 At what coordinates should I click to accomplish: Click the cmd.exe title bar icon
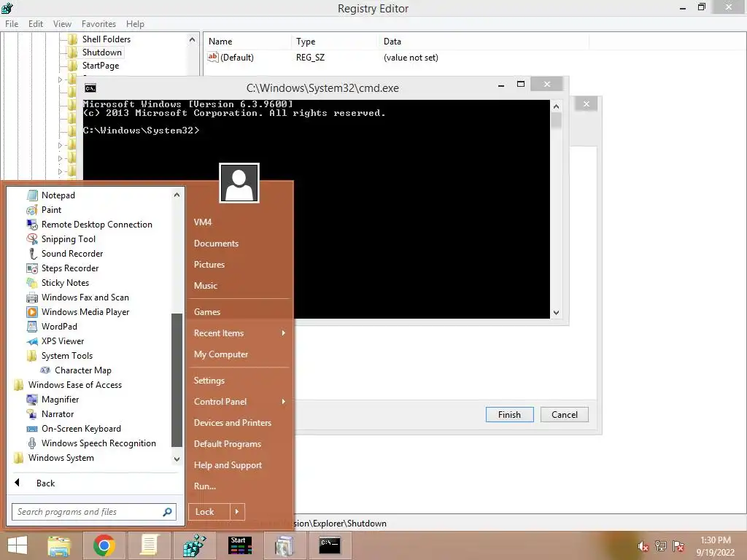pos(90,88)
